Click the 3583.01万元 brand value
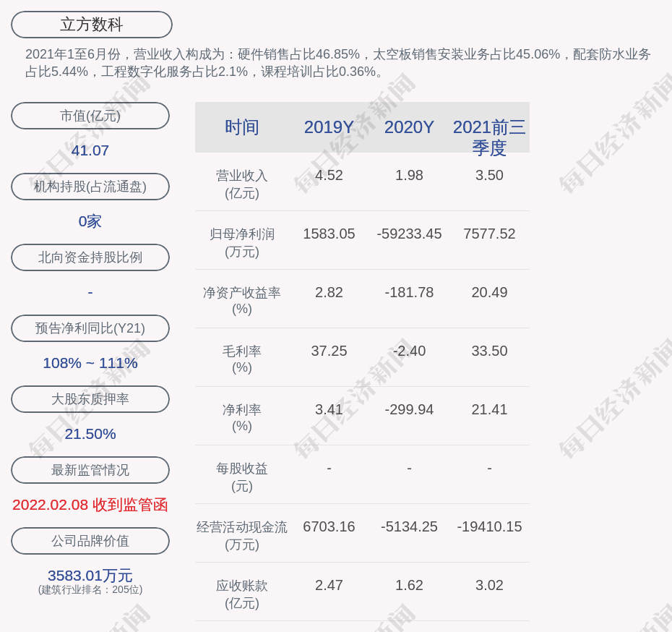672x632 pixels. (x=90, y=576)
